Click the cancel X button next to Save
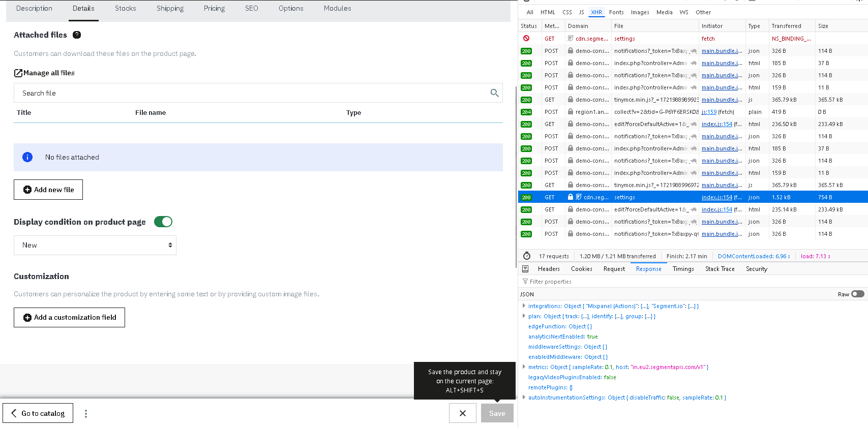This screenshot has width=868, height=428. 463,413
